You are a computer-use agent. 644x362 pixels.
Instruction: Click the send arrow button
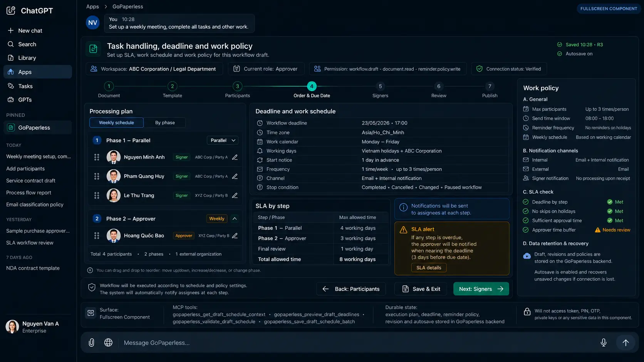pos(626,342)
